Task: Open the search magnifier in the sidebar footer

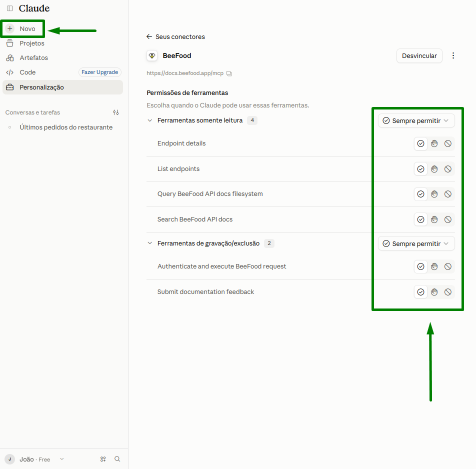Action: click(x=117, y=459)
